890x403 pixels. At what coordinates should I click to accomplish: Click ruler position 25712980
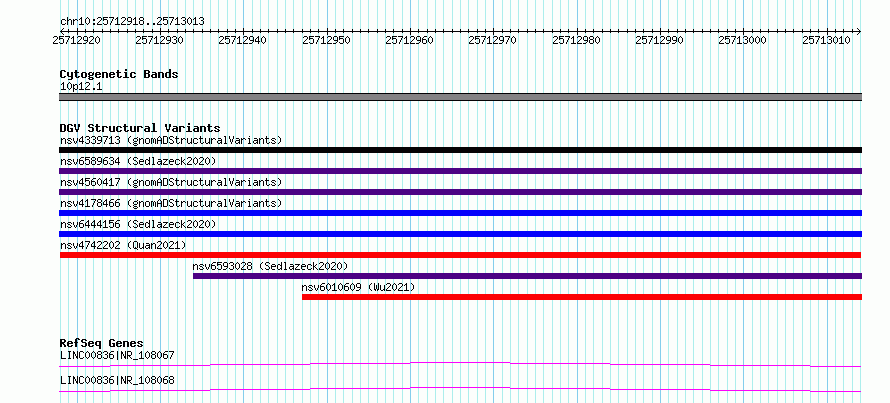[576, 40]
